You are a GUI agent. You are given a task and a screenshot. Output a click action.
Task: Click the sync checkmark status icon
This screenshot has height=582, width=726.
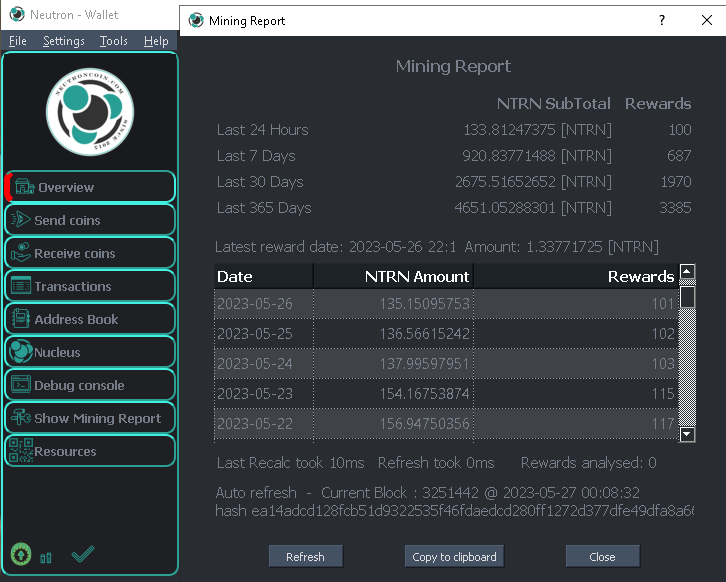[83, 554]
